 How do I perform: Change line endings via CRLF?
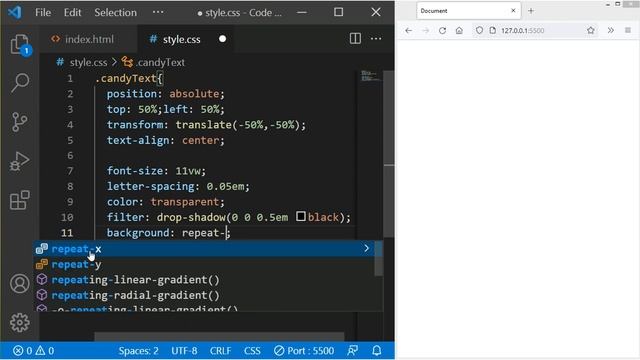point(220,351)
